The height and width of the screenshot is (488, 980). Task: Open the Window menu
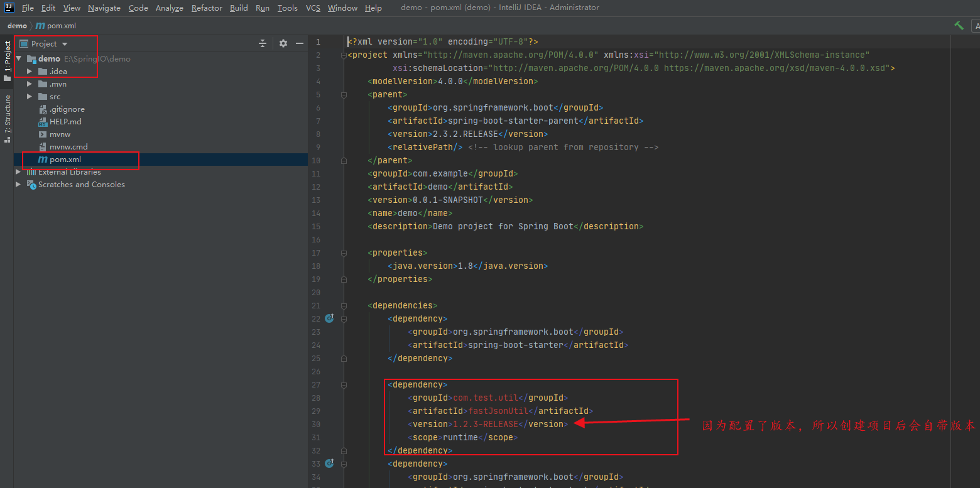coord(342,8)
